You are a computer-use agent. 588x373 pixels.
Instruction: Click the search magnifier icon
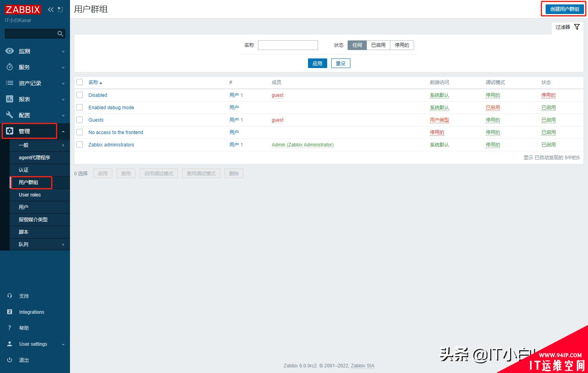click(60, 34)
